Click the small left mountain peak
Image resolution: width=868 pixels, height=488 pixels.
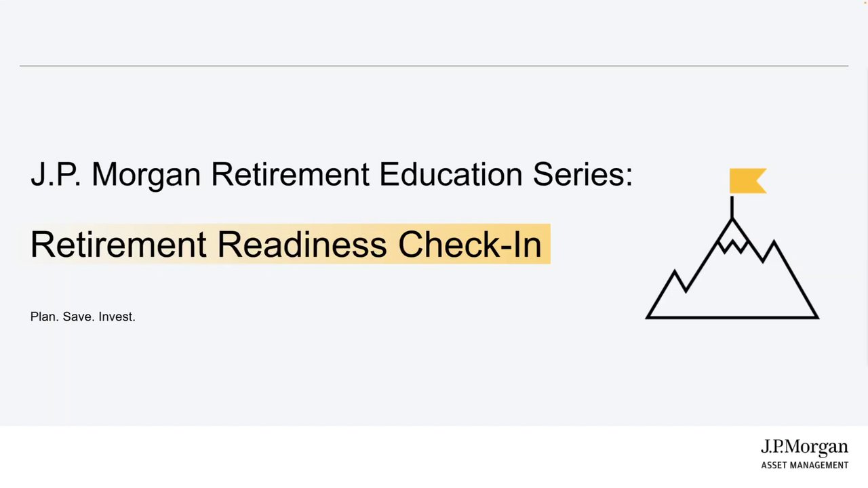click(x=674, y=274)
